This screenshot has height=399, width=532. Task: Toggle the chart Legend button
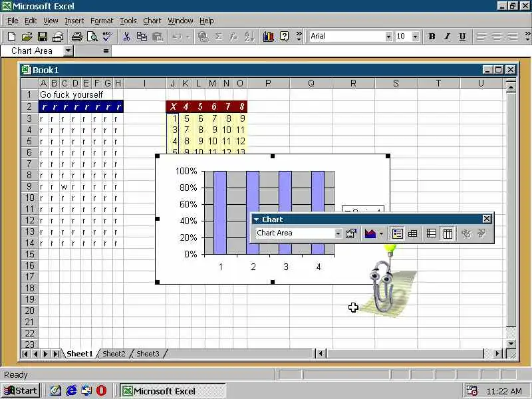pos(397,233)
